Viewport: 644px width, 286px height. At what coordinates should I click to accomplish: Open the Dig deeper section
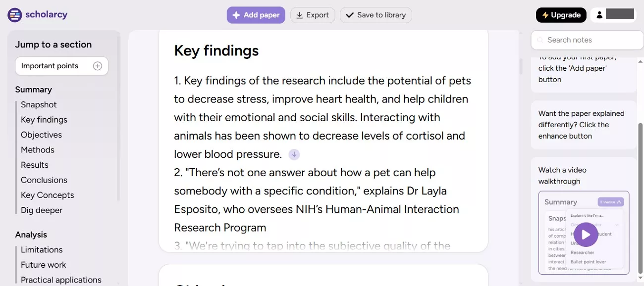click(x=42, y=210)
